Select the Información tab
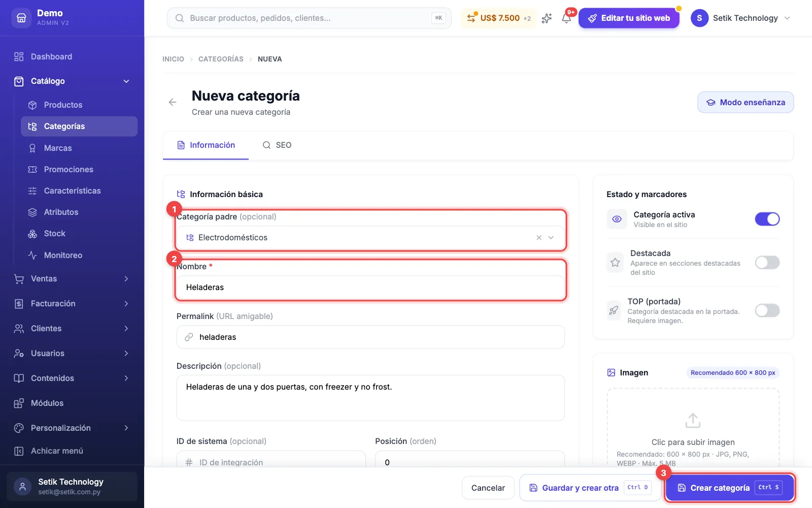Image resolution: width=812 pixels, height=508 pixels. click(x=206, y=145)
